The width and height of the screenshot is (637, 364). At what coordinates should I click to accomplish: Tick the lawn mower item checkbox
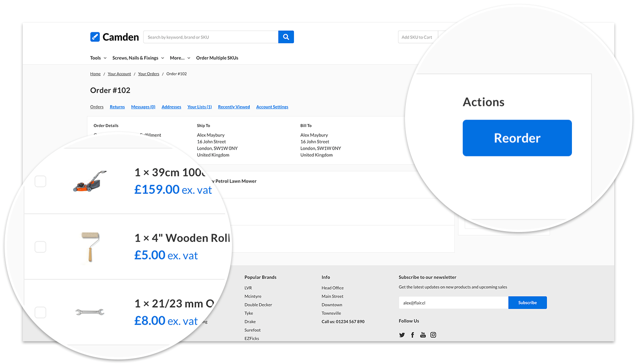(x=40, y=181)
